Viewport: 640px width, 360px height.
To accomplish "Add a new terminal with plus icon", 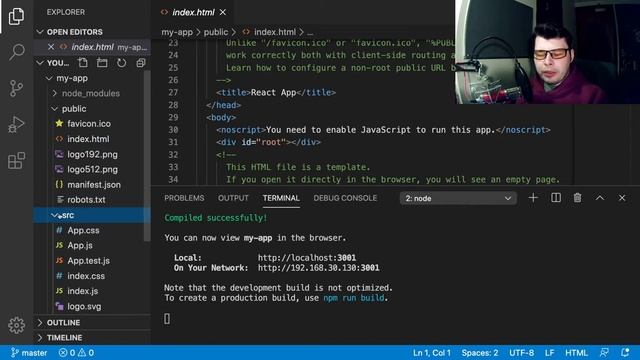I will [x=533, y=198].
